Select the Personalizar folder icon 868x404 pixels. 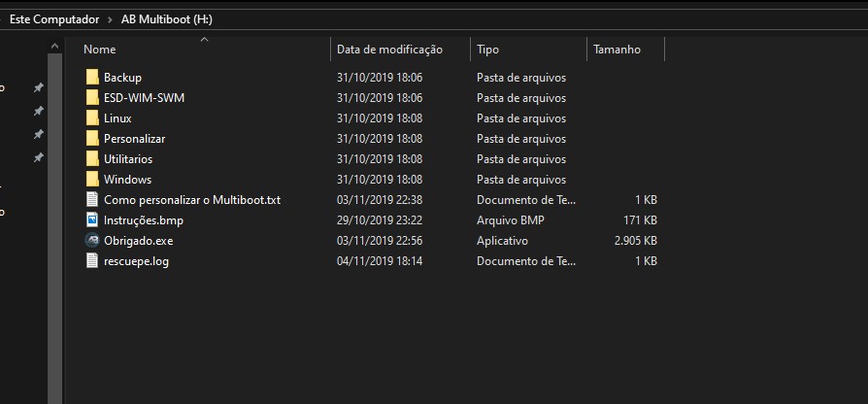[x=92, y=138]
